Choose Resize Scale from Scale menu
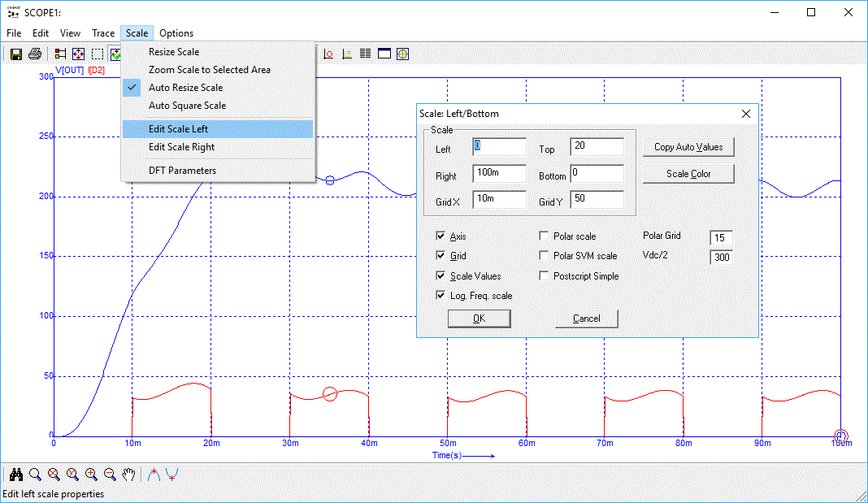 [218, 51]
